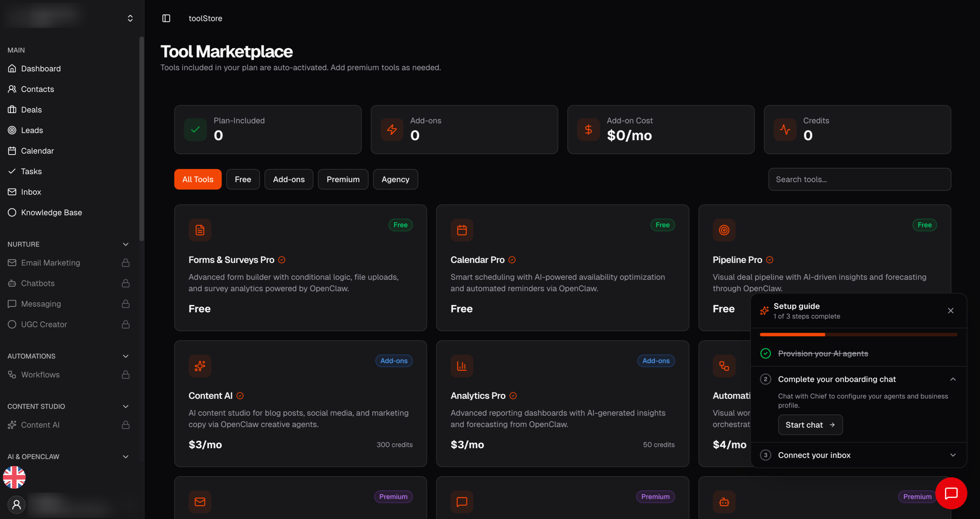Click the Forms & Surveys Pro document icon

point(200,230)
